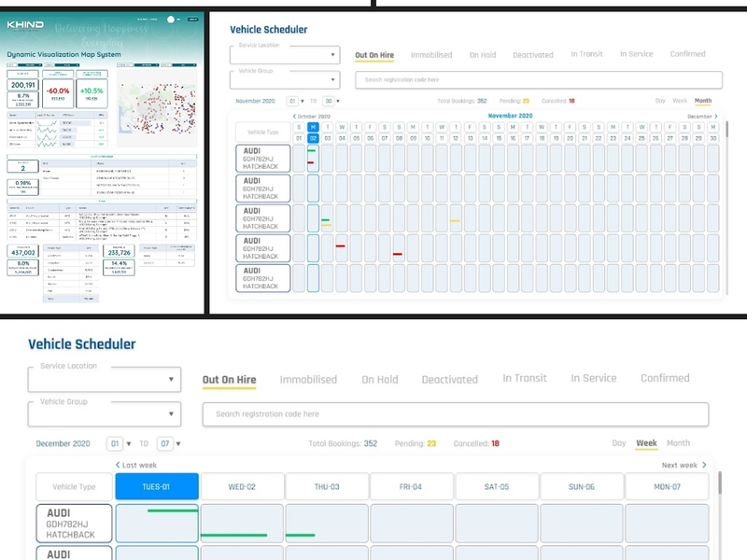Open the In Transit tab in month view

pyautogui.click(x=587, y=54)
